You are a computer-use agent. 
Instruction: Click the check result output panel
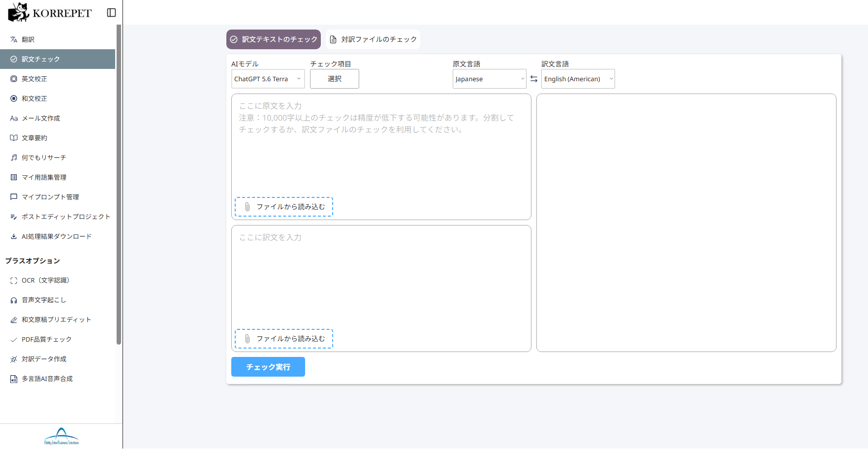pyautogui.click(x=686, y=223)
